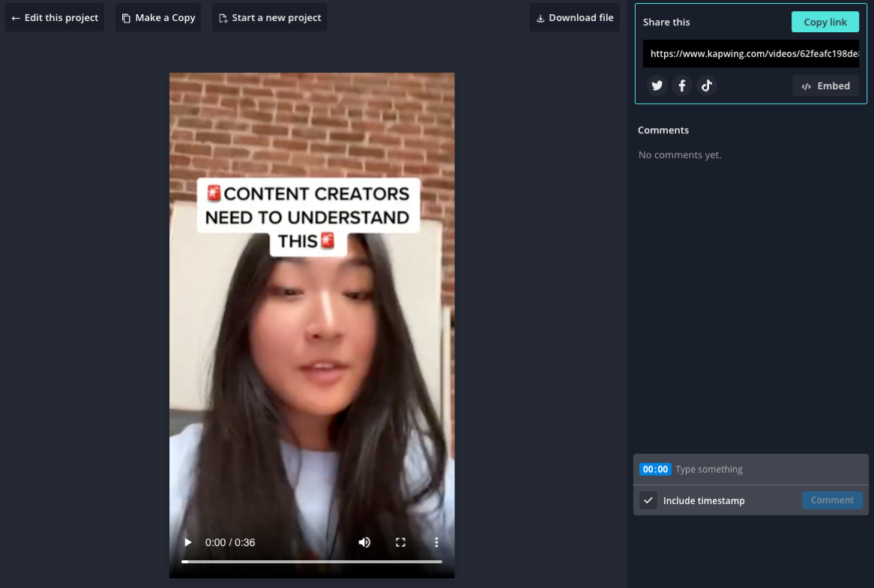Click the Embed button
Viewport: 874px width, 588px height.
pyautogui.click(x=825, y=86)
